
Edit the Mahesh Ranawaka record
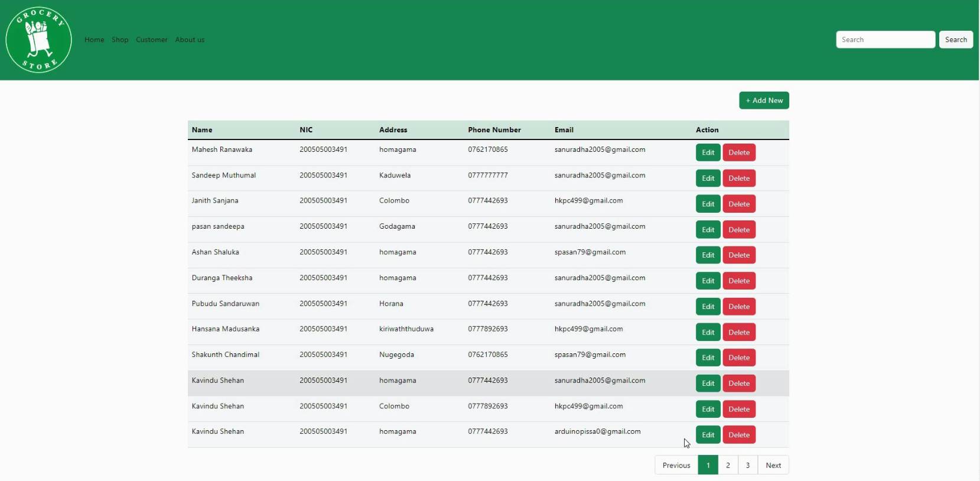[x=708, y=152]
